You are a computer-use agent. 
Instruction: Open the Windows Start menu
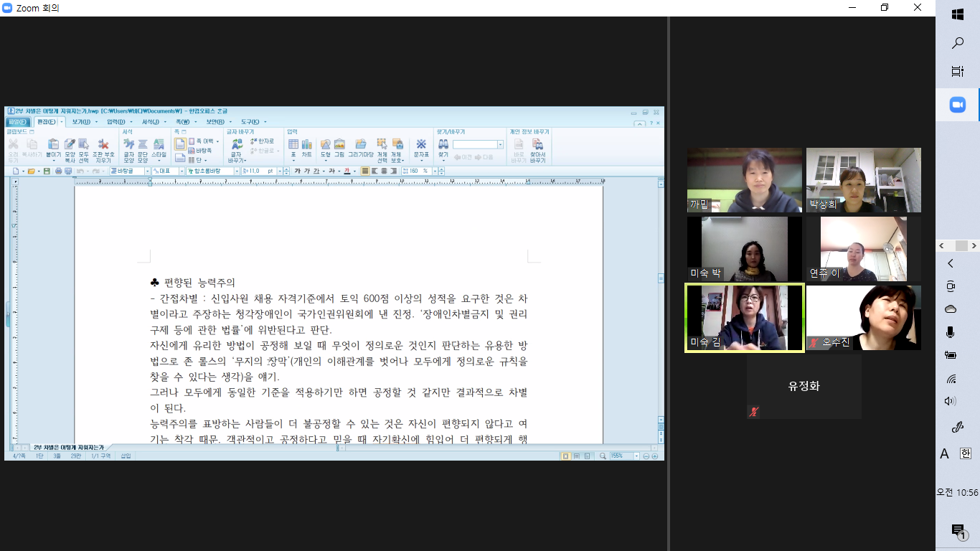[957, 14]
